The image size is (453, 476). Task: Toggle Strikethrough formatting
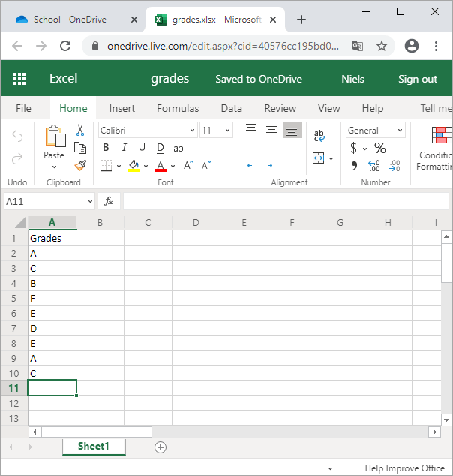[178, 148]
